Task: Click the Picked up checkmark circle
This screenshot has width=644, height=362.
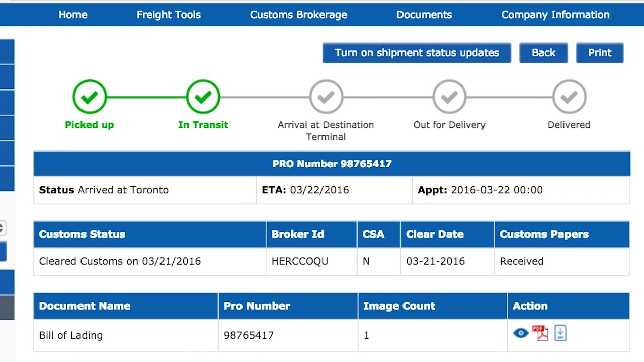Action: [90, 97]
